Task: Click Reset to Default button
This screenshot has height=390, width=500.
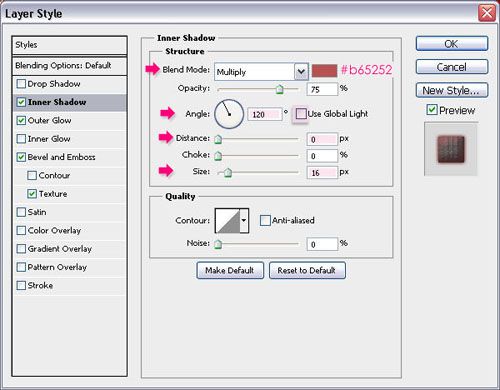Action: pos(307,270)
